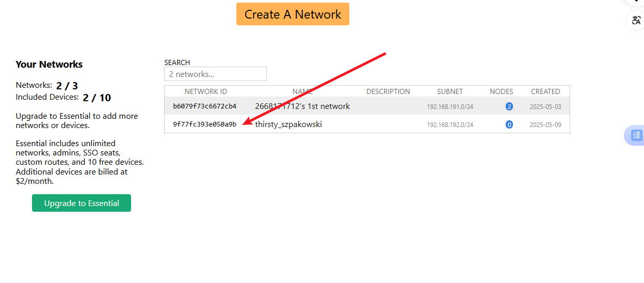Open network ID 9f77fc393e050a9b
Viewport: 644px width, 283px height.
[204, 124]
